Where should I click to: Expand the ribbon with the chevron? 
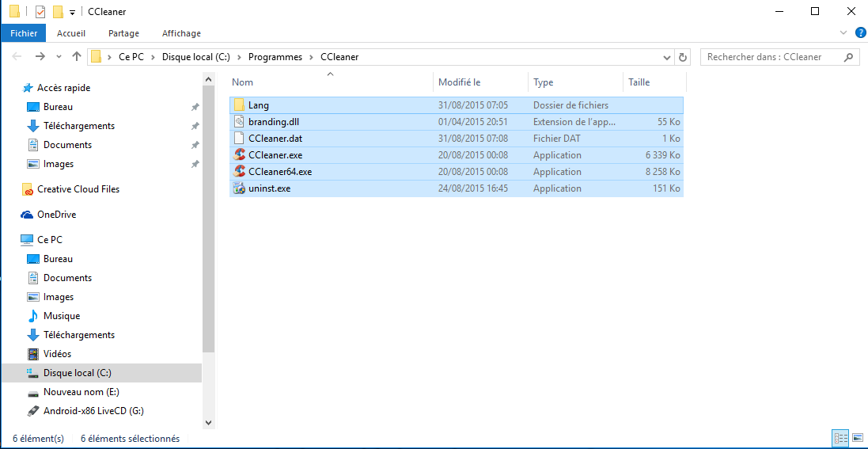click(843, 32)
